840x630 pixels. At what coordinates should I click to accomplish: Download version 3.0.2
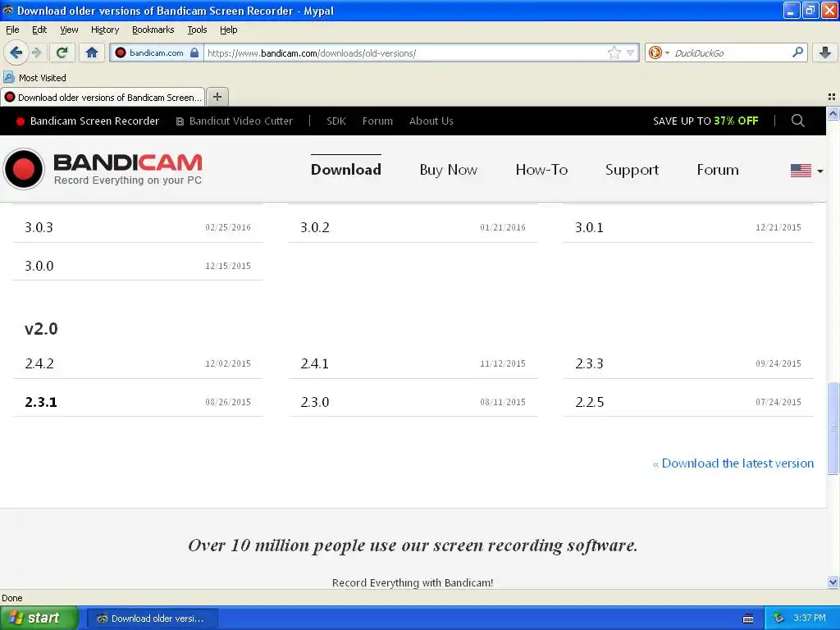(x=413, y=227)
